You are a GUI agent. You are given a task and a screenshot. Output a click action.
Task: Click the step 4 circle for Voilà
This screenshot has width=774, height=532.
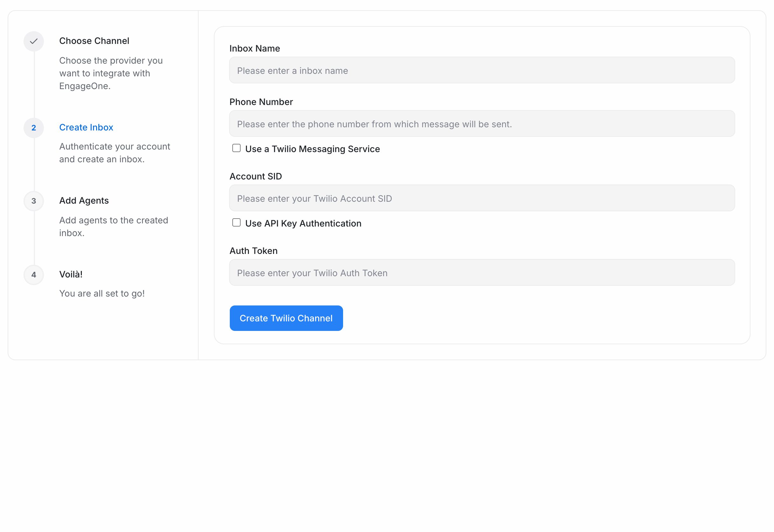[34, 275]
